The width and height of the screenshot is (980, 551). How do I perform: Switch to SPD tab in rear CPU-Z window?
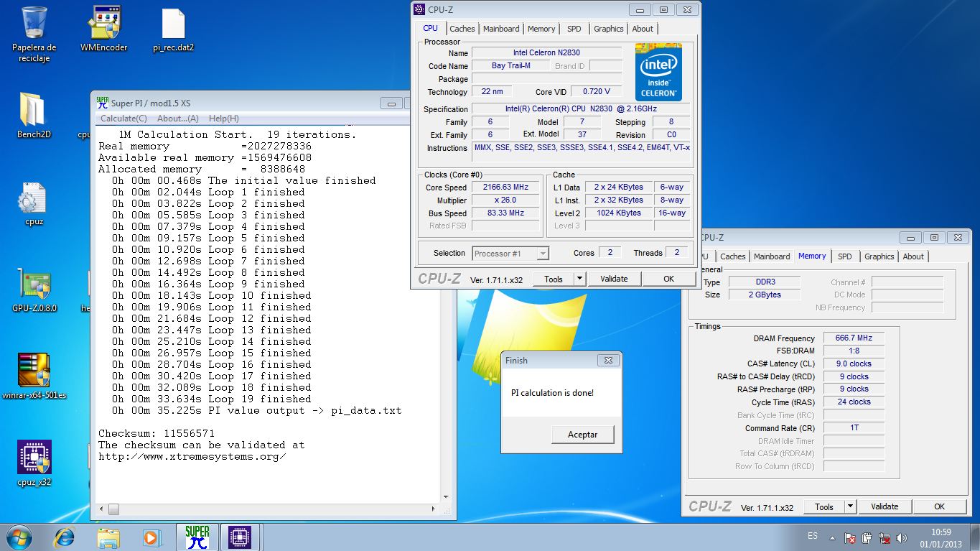(x=845, y=256)
